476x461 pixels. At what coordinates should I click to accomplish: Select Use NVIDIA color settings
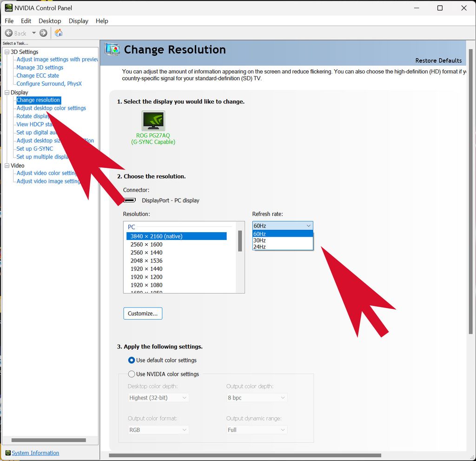(132, 374)
